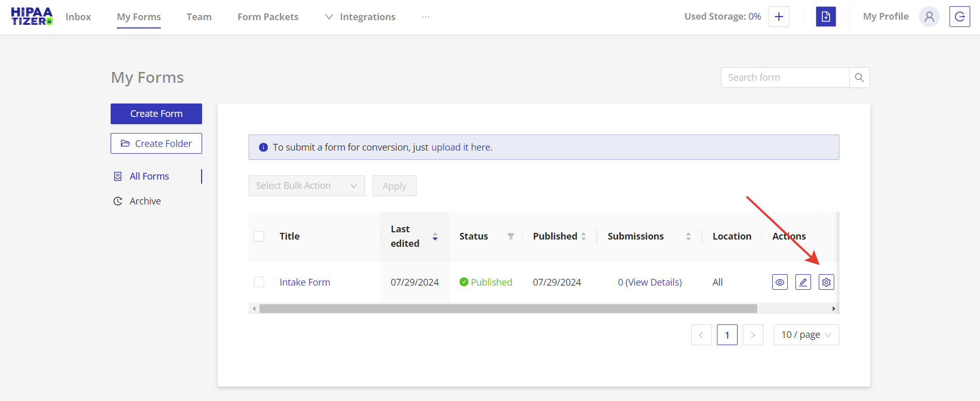Preview Intake Form with the eye icon
Viewport: 980px width, 401px height.
[779, 282]
